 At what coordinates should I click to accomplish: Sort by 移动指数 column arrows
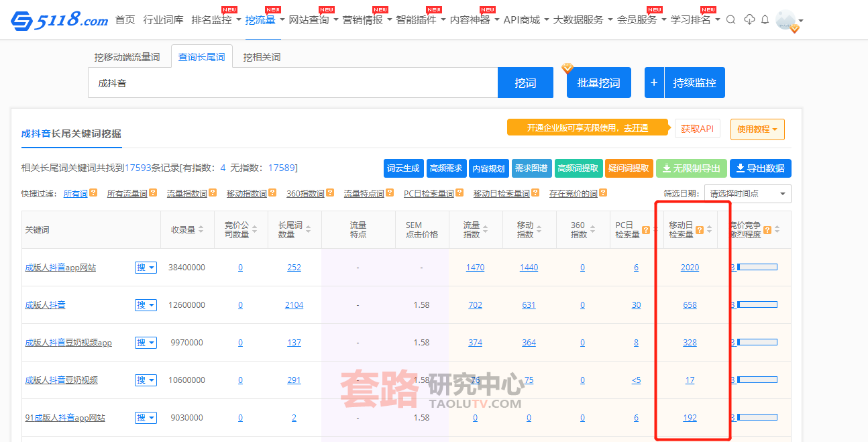[539, 230]
